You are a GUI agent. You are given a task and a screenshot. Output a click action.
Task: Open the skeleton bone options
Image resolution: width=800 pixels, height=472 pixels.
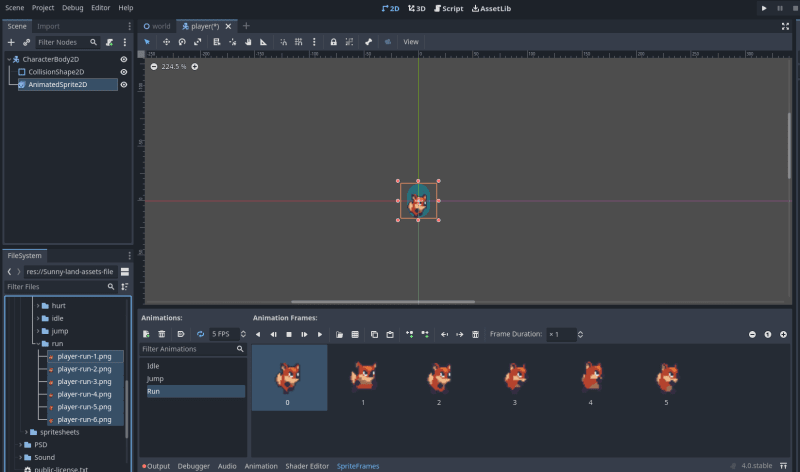(368, 42)
